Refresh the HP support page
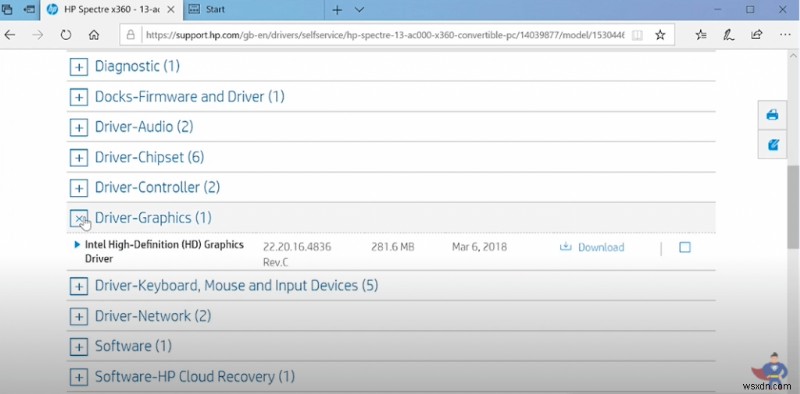800x394 pixels. point(65,35)
